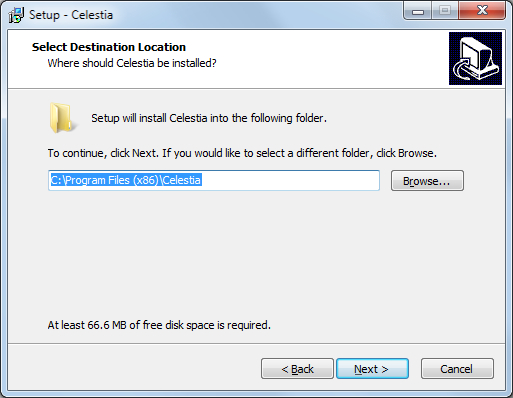Screen dimensions: 513x398
Task: Click the yellow folder icon
Action: (x=63, y=118)
